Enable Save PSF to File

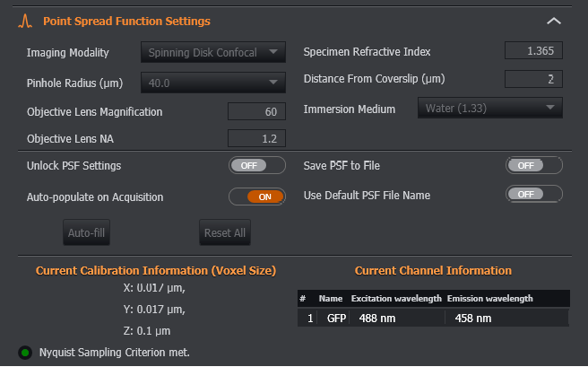click(x=534, y=165)
